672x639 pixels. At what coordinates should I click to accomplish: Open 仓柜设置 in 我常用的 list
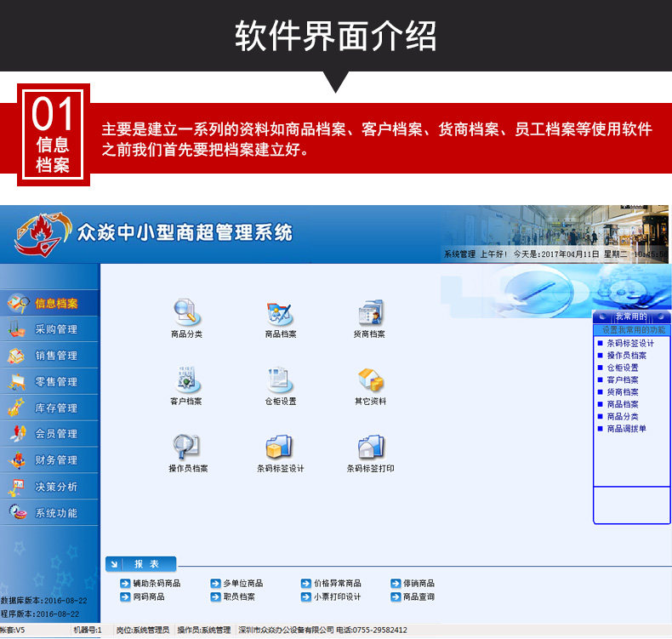point(623,368)
